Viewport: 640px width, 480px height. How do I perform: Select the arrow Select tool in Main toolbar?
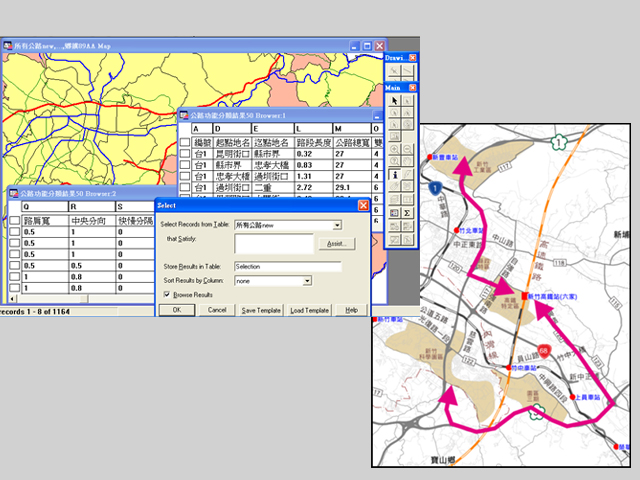tap(394, 100)
